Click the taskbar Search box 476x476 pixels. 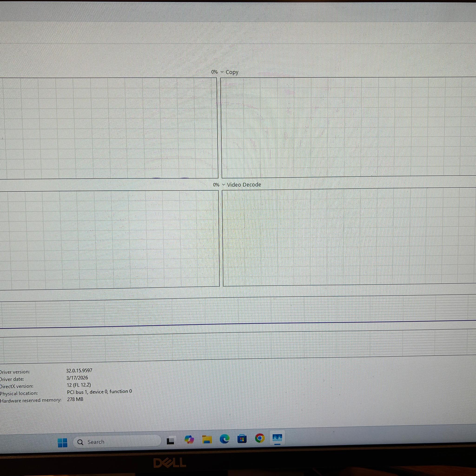(117, 442)
